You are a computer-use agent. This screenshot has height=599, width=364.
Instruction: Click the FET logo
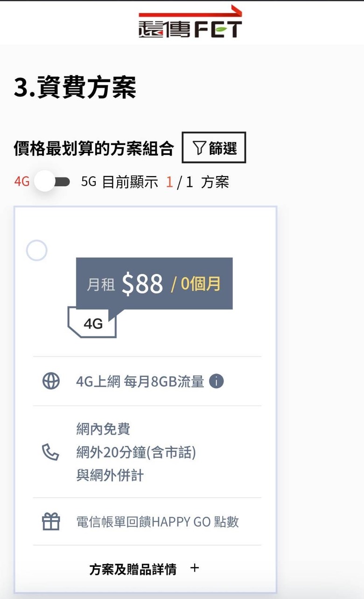pos(190,22)
